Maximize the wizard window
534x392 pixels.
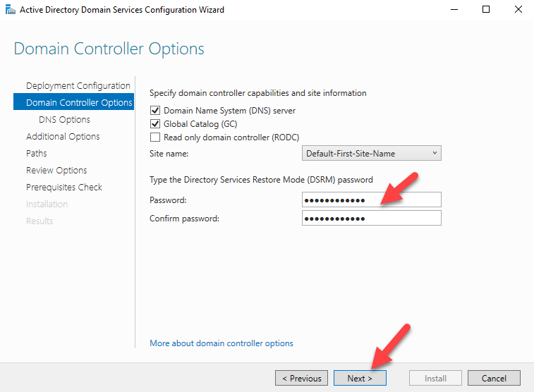[x=486, y=10]
